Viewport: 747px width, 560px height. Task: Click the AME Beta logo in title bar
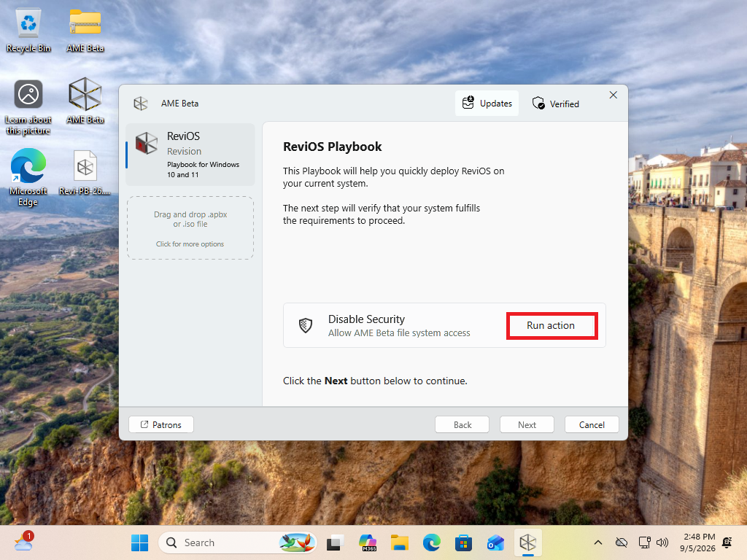(x=141, y=104)
